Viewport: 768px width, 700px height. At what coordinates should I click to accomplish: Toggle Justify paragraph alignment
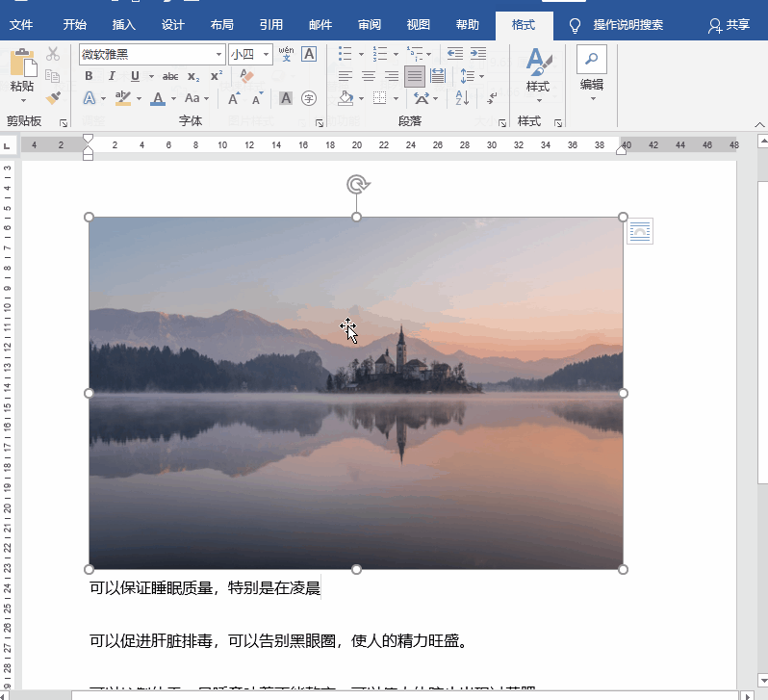point(415,76)
